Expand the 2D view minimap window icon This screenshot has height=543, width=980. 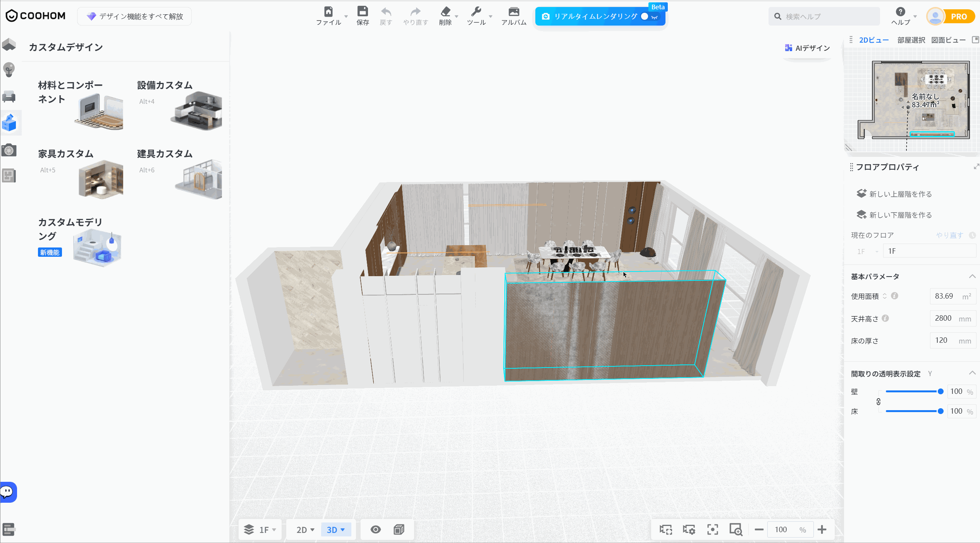pyautogui.click(x=975, y=40)
